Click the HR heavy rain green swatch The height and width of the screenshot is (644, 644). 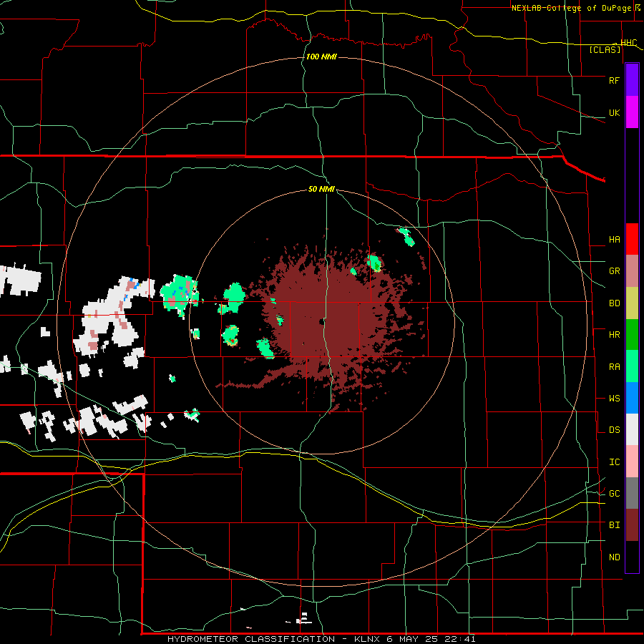click(632, 335)
